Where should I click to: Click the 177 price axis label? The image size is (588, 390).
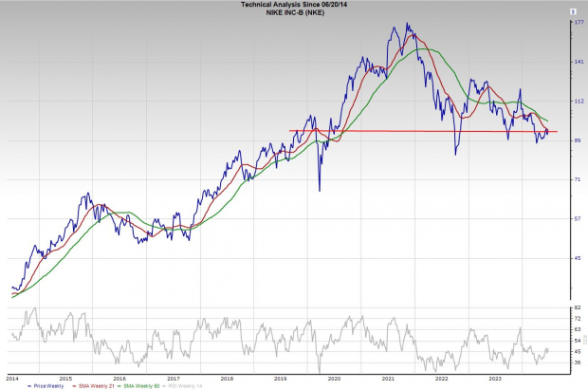[577, 35]
